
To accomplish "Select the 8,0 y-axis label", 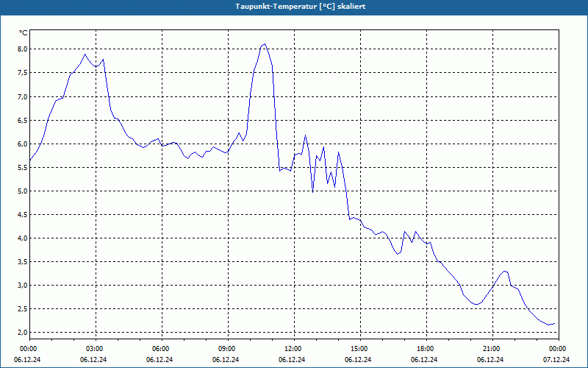I will click(x=22, y=49).
